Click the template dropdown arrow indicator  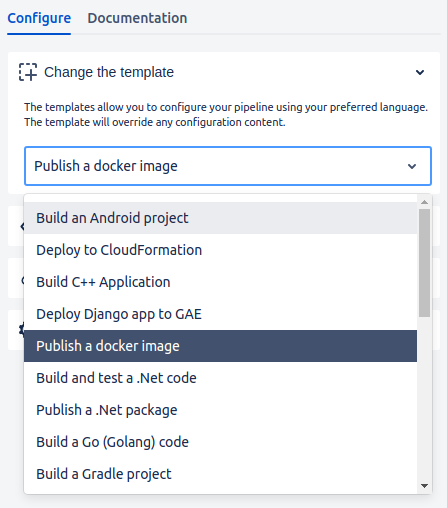click(412, 166)
